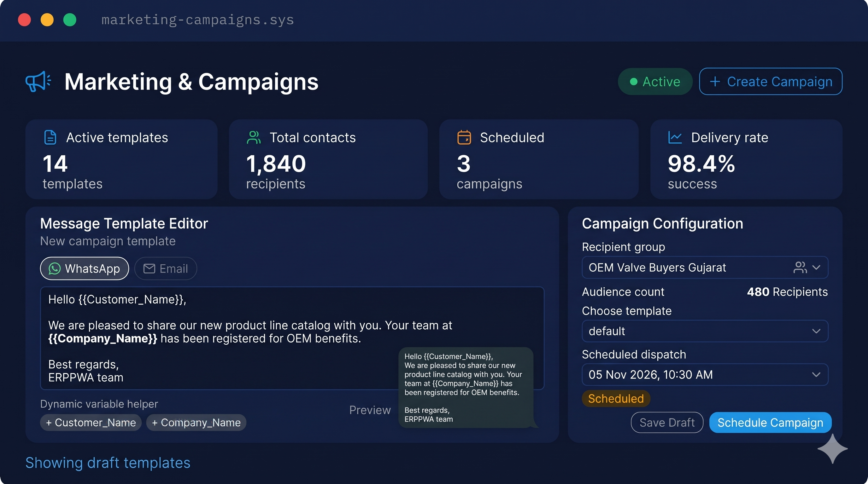868x484 pixels.
Task: Click the envelope icon in Email tab
Action: (149, 268)
